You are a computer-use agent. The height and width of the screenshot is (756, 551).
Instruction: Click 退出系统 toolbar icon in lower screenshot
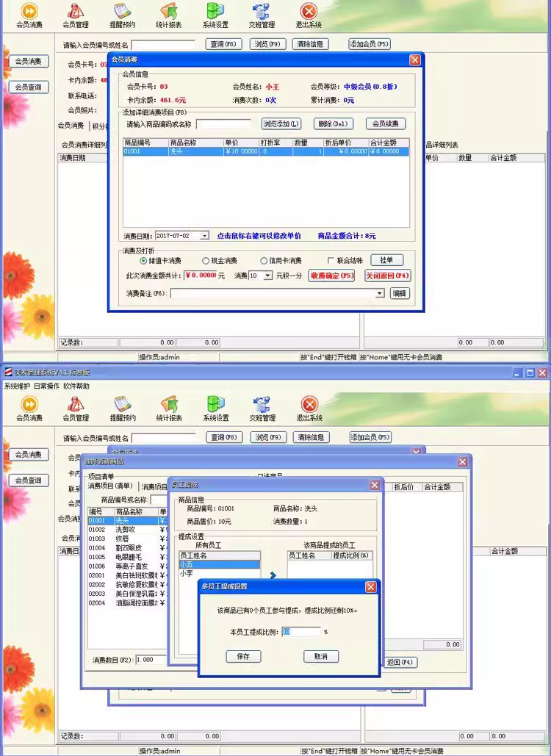point(309,408)
